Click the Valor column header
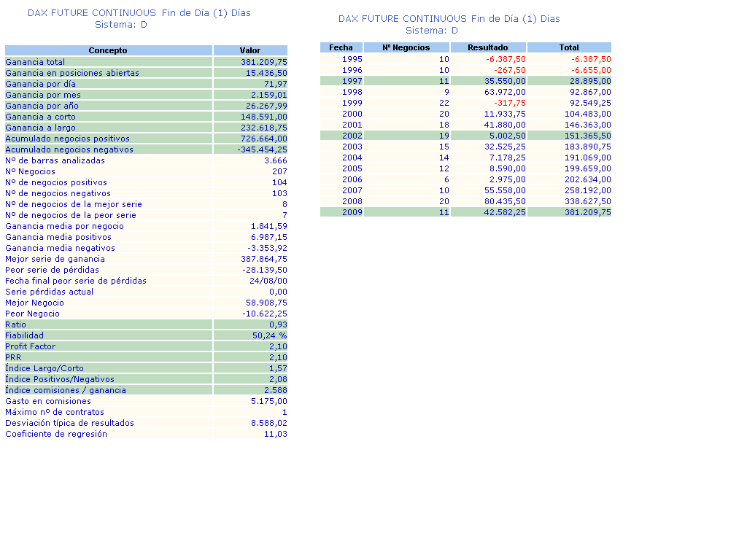Image resolution: width=747 pixels, height=560 pixels. click(250, 50)
